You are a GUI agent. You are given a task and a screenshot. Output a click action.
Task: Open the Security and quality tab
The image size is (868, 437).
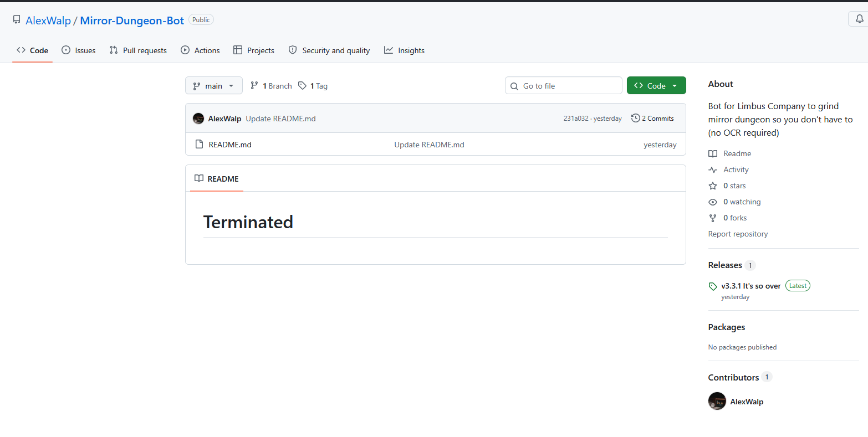tap(329, 50)
